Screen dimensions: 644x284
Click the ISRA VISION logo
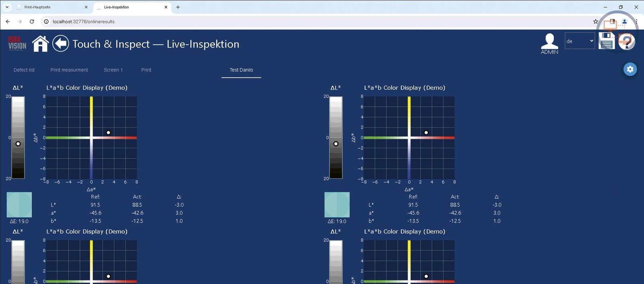(x=17, y=43)
